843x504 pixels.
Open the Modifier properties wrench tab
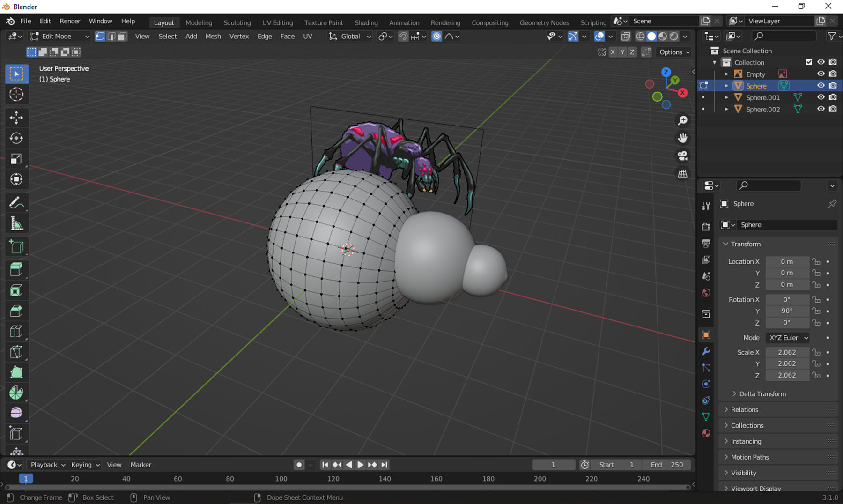coord(706,351)
